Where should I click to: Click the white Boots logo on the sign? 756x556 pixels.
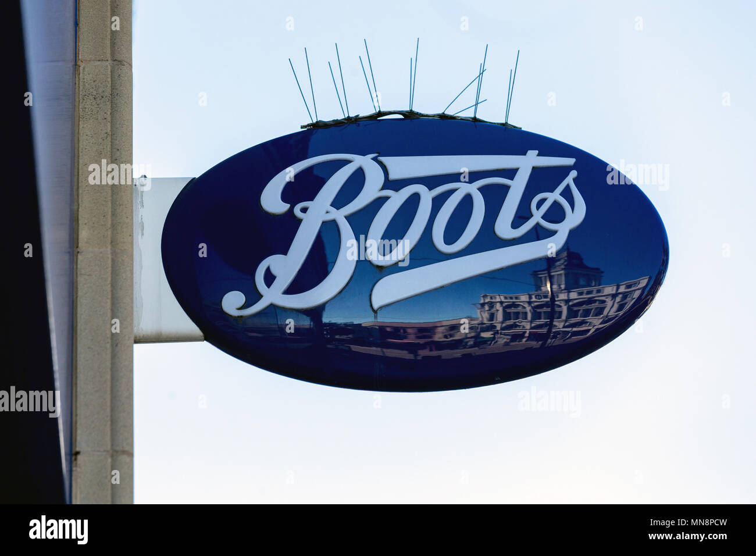404,233
